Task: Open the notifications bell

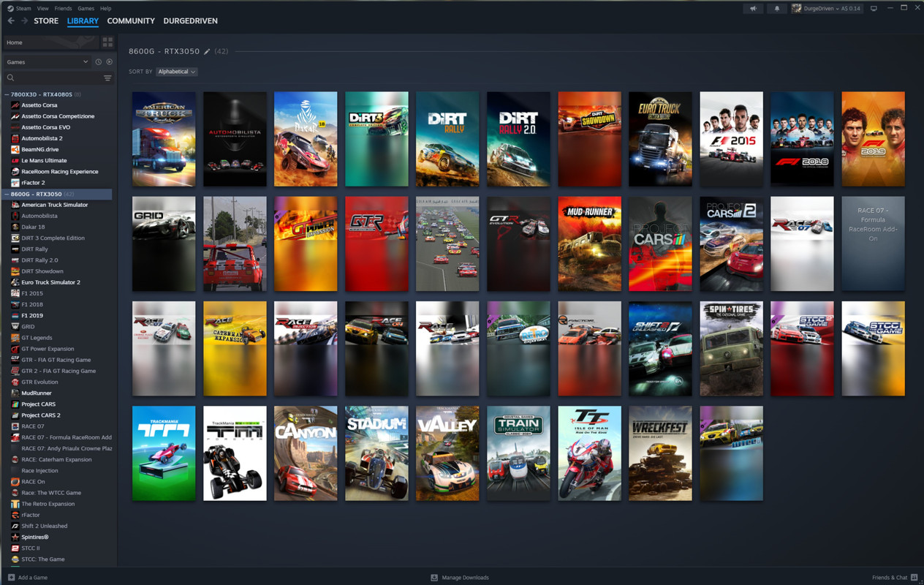Action: pyautogui.click(x=777, y=8)
